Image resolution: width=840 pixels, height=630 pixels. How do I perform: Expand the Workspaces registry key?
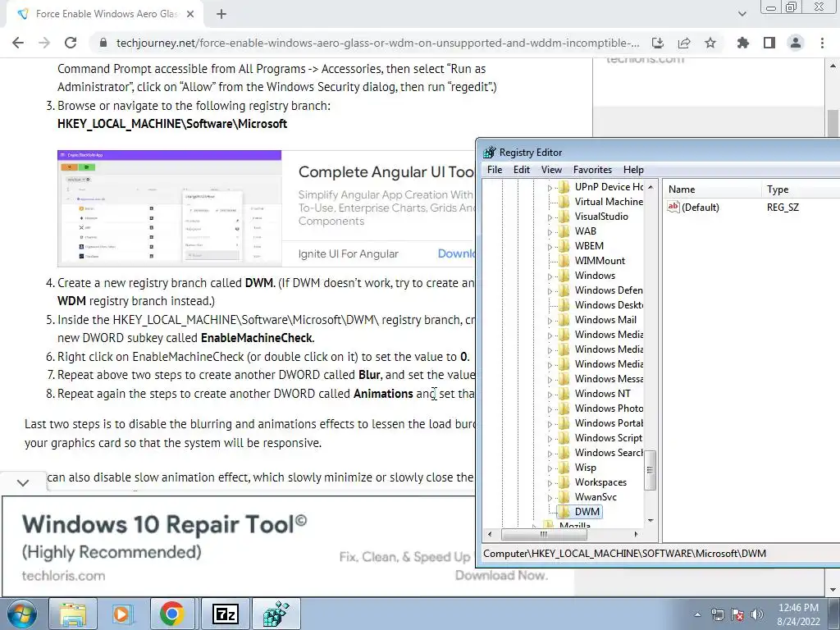click(x=550, y=483)
